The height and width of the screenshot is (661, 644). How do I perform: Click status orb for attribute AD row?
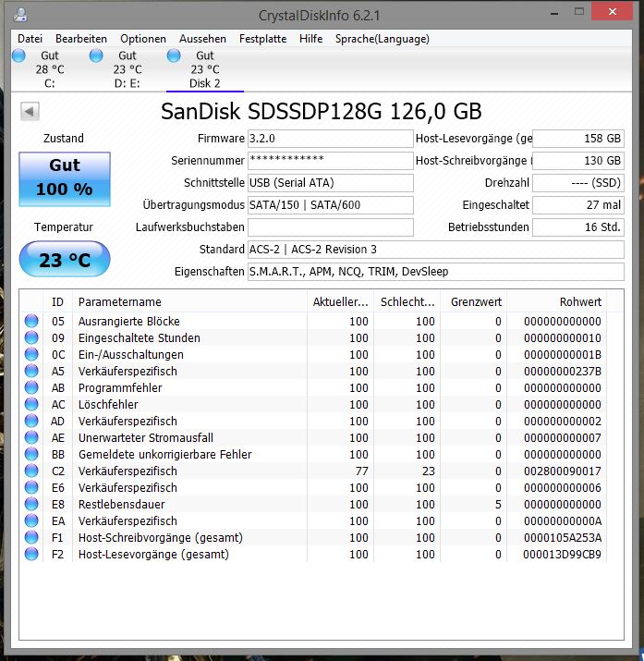(x=31, y=421)
